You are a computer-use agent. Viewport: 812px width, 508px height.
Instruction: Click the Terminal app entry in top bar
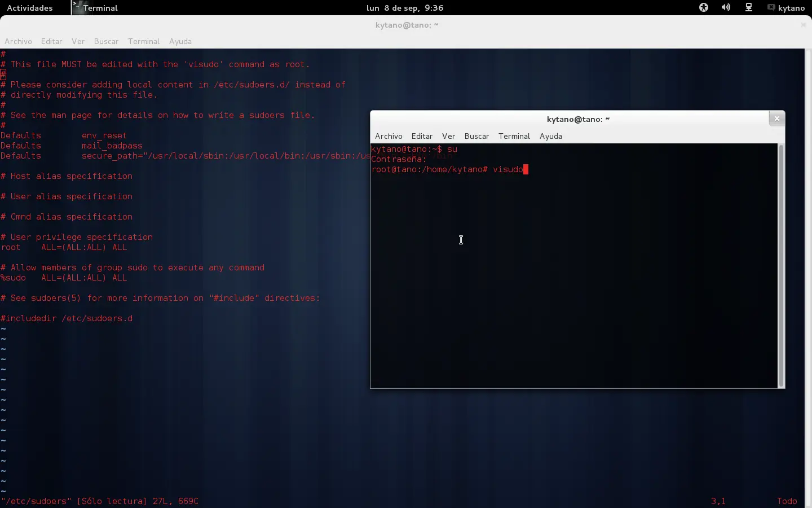click(95, 8)
